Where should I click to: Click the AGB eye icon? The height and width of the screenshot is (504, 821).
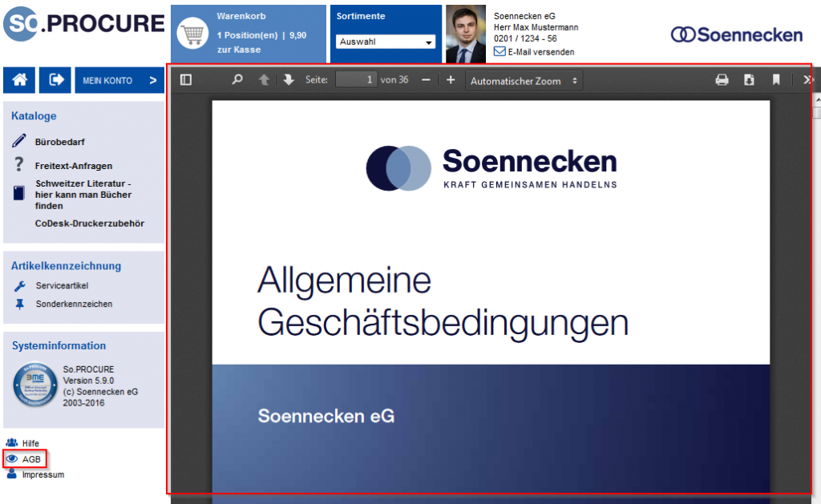click(11, 458)
